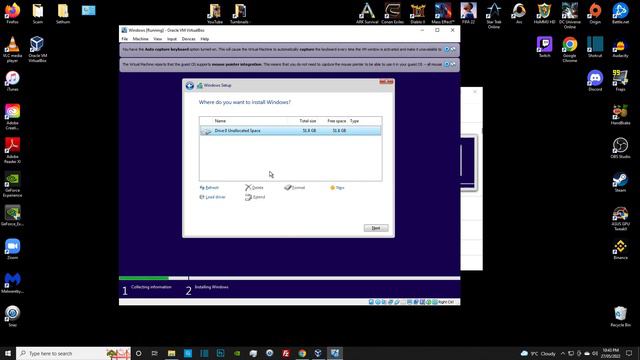
Task: Click the Name column header
Action: click(220, 121)
